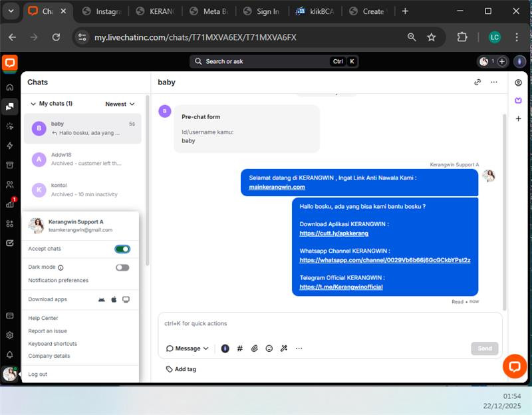
Task: Open the cutt.ly/apkkerang download link
Action: pyautogui.click(x=334, y=233)
